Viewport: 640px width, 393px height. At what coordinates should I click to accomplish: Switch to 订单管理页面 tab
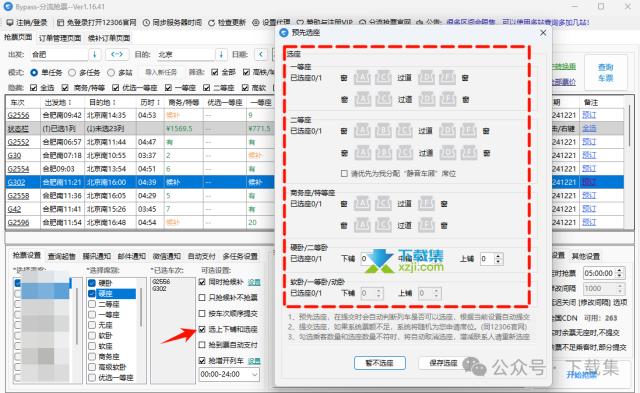click(60, 38)
